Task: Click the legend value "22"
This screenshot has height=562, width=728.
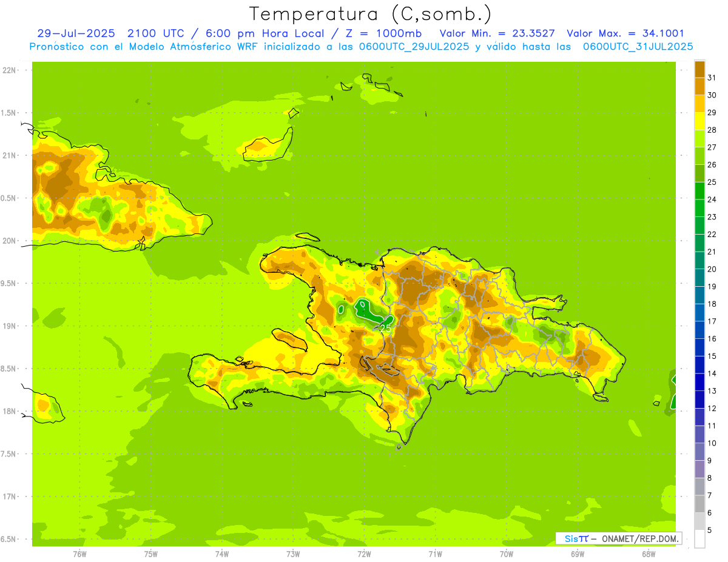Action: (x=712, y=235)
